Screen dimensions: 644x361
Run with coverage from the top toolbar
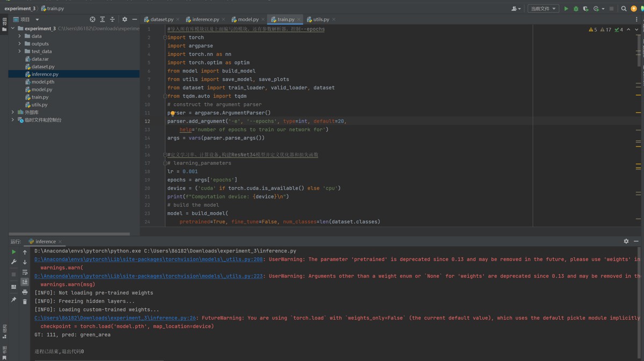pos(586,9)
